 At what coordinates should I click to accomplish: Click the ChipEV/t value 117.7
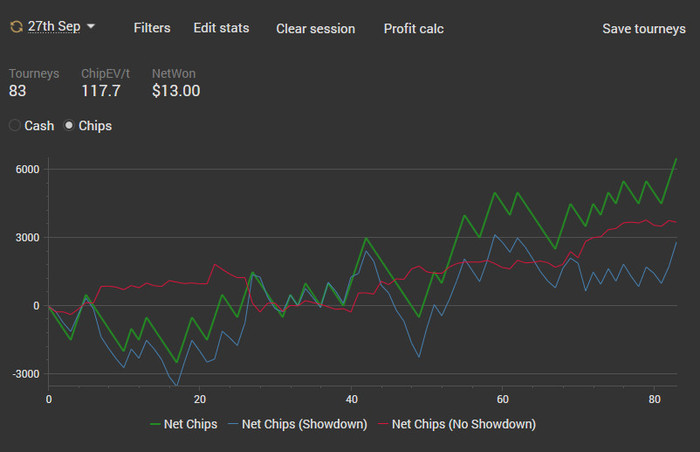[x=101, y=91]
